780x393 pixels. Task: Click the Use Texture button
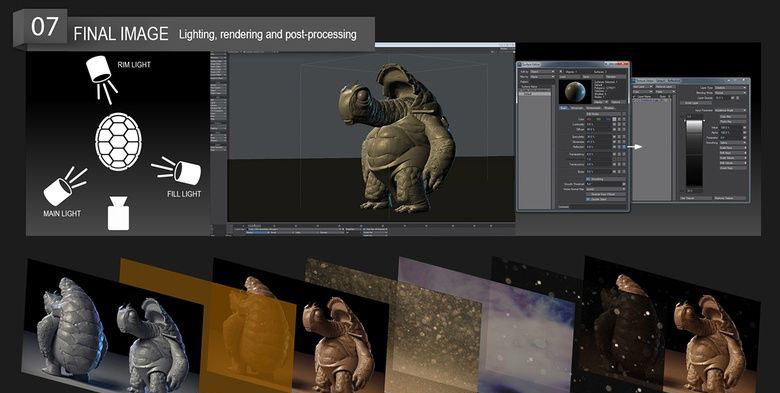695,198
